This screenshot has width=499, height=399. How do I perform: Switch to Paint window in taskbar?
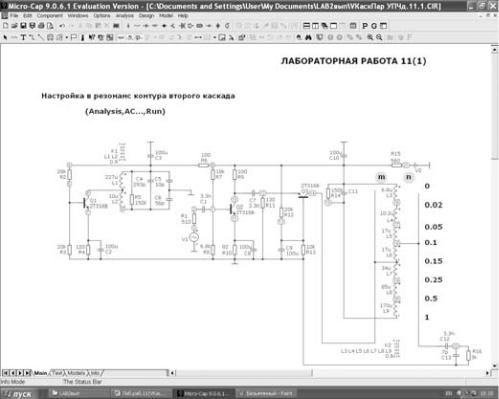(267, 394)
